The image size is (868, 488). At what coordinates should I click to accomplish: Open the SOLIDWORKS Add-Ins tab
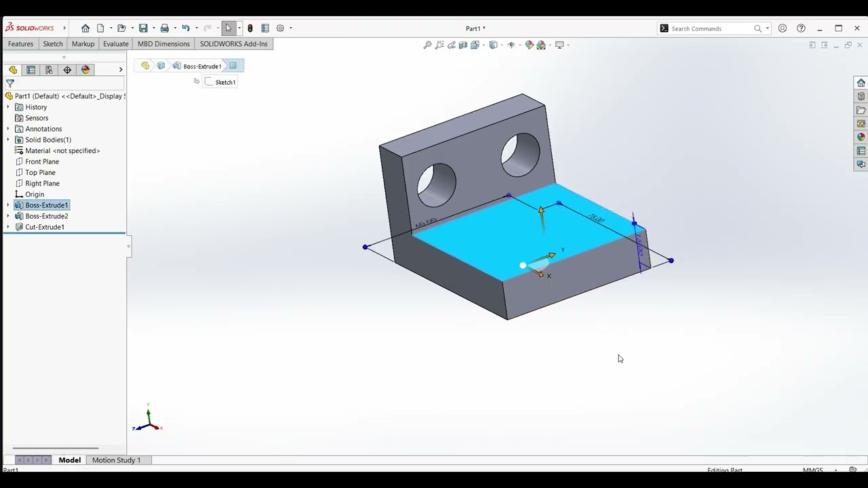coord(233,44)
